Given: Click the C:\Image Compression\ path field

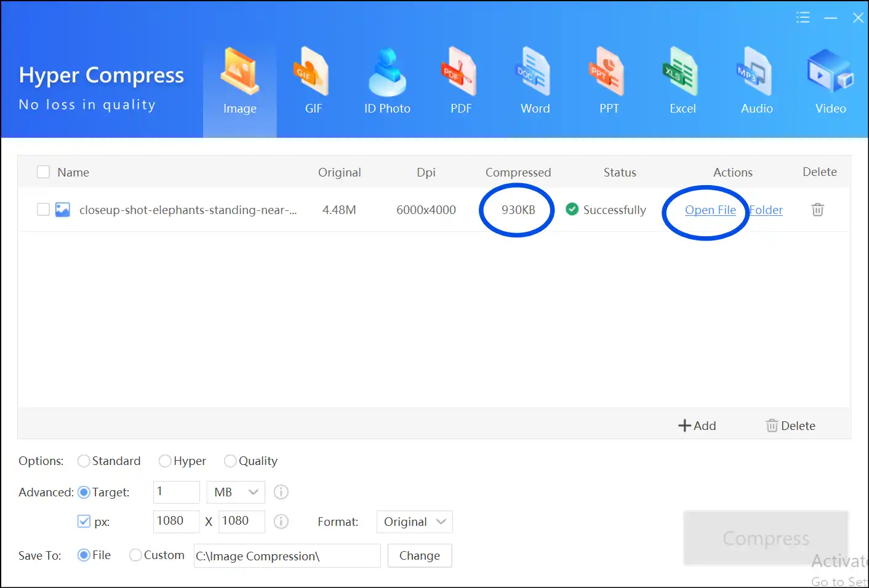Looking at the screenshot, I should (x=287, y=556).
